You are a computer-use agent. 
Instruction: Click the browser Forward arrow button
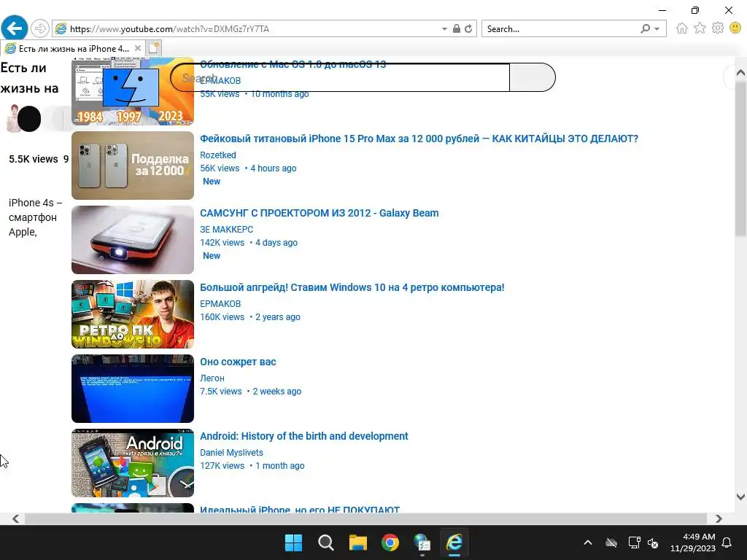pos(40,28)
